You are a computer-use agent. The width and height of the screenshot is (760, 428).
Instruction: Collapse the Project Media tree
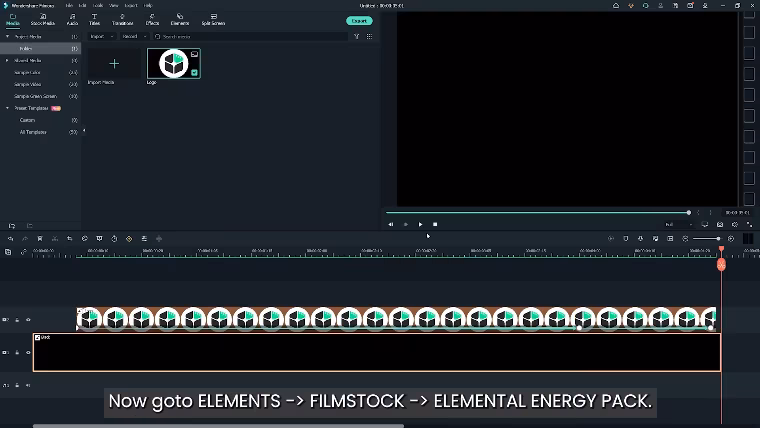7,36
